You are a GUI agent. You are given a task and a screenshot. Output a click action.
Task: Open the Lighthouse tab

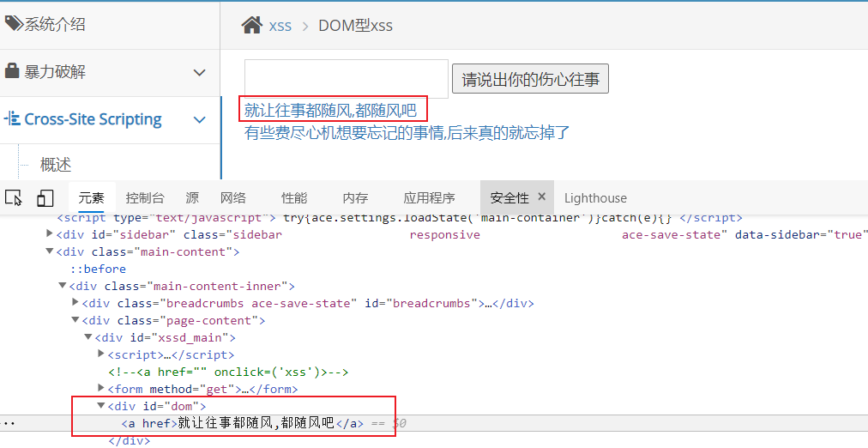click(595, 198)
